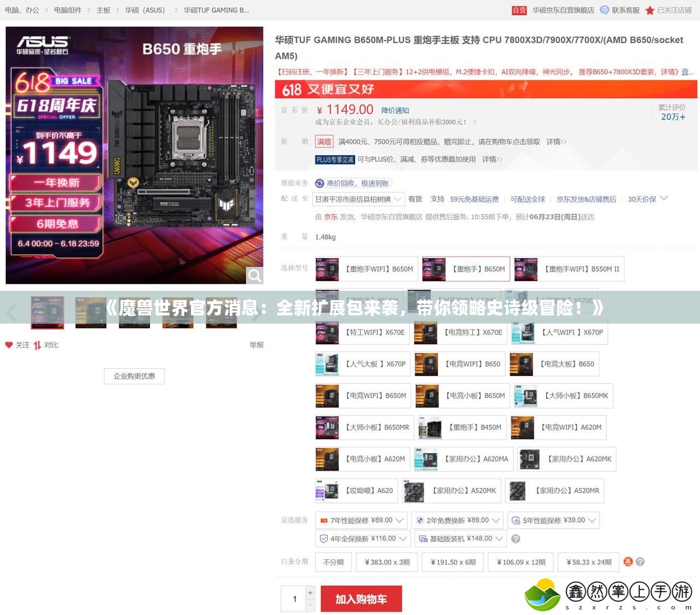Open 2年免费换新 ¥89.00 dropdown
This screenshot has height=615, width=700.
(457, 520)
